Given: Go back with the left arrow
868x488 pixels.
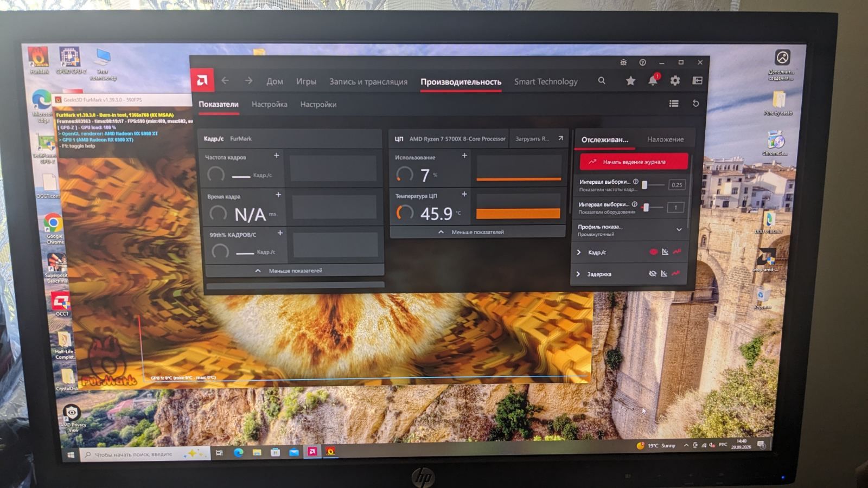Looking at the screenshot, I should (x=225, y=80).
